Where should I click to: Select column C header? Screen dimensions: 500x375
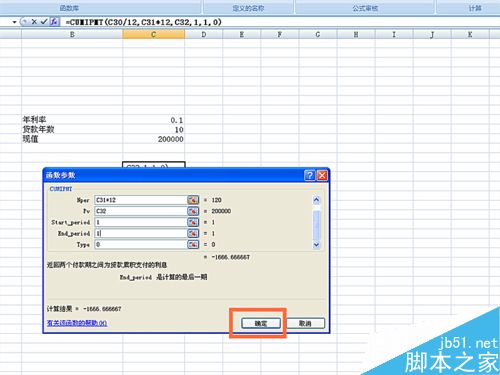[153, 34]
